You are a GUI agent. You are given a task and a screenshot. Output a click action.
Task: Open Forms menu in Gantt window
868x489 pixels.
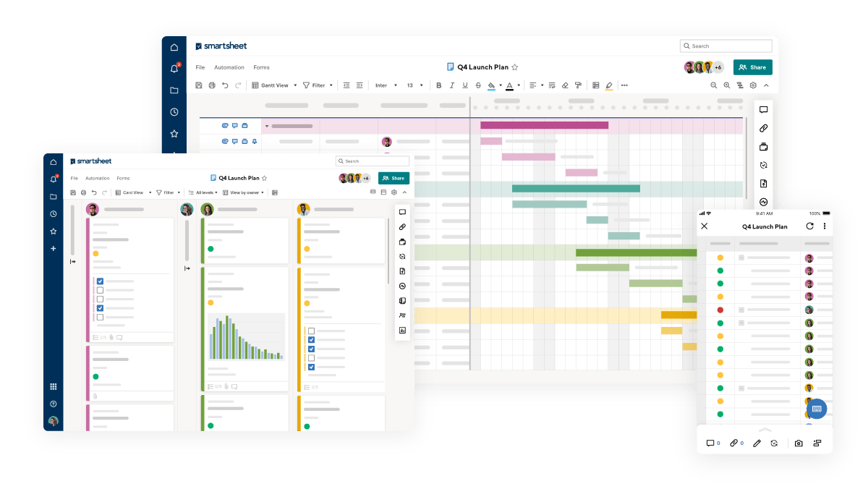point(261,67)
